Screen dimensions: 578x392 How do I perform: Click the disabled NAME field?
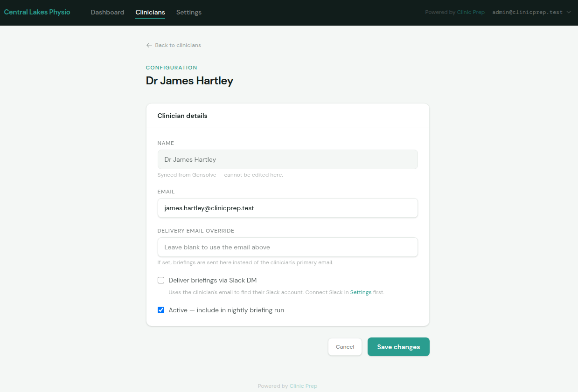point(287,159)
